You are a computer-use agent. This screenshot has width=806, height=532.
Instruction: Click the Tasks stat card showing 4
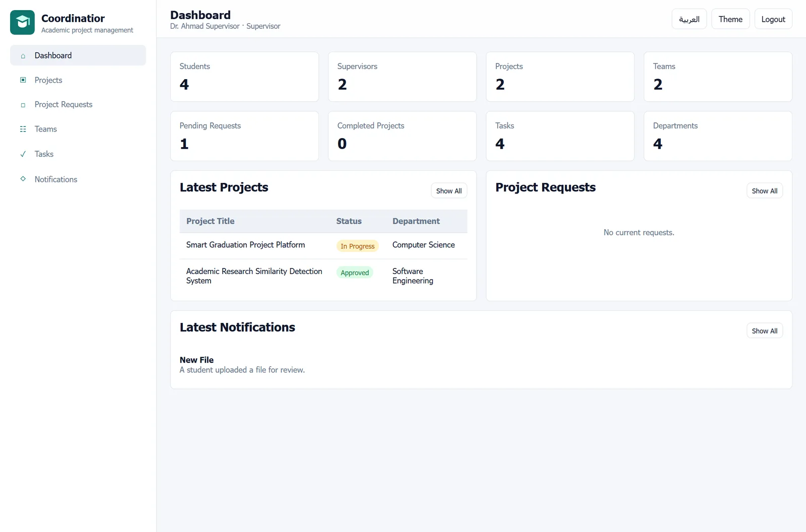pos(560,136)
